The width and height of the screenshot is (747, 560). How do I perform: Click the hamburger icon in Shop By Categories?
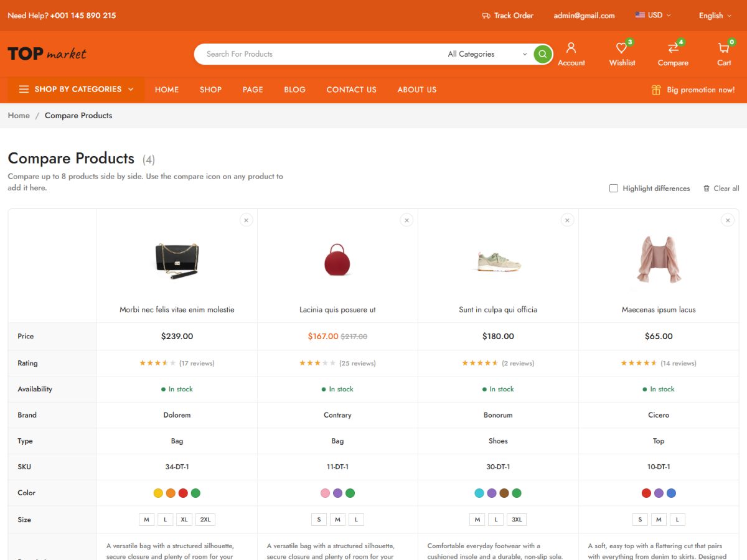click(24, 89)
